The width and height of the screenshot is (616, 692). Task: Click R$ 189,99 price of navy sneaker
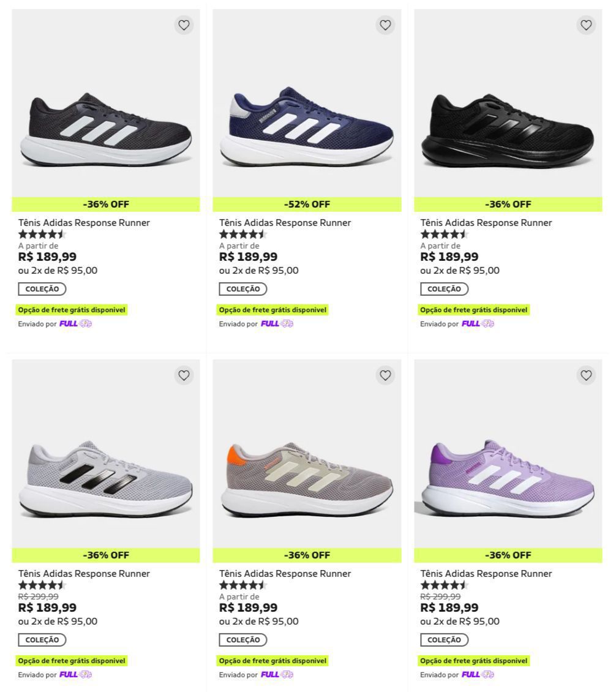coord(248,257)
